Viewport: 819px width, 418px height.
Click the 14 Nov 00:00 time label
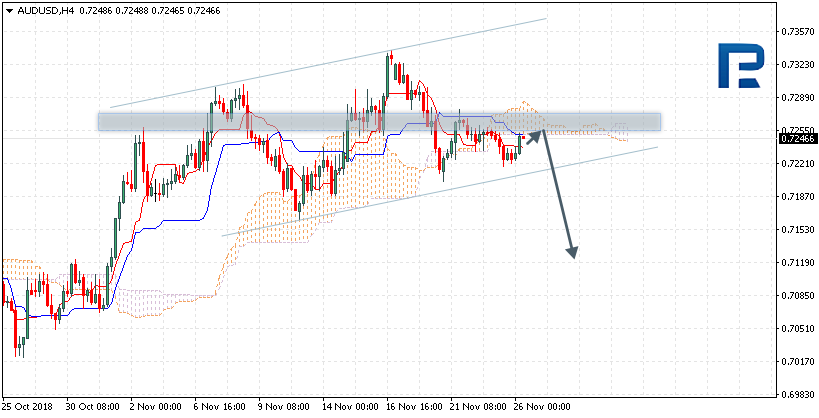(348, 407)
